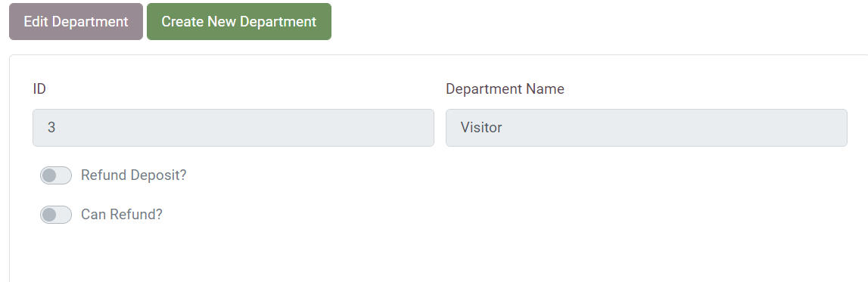Select the green Create New Department tab button
This screenshot has height=282, width=868.
click(x=238, y=22)
